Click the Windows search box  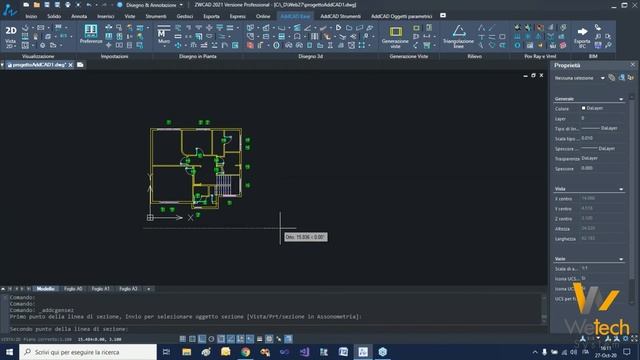pyautogui.click(x=88, y=352)
